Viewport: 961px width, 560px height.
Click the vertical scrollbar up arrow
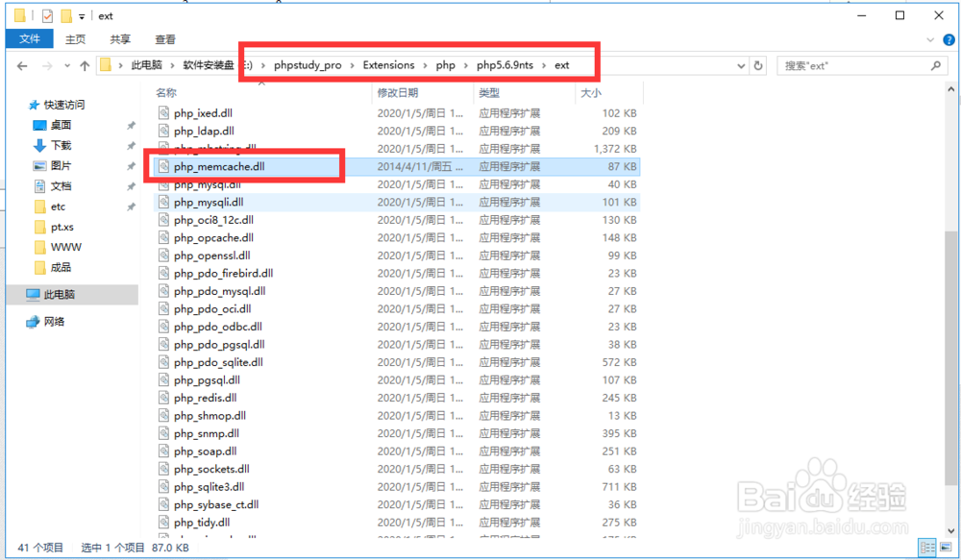(950, 89)
